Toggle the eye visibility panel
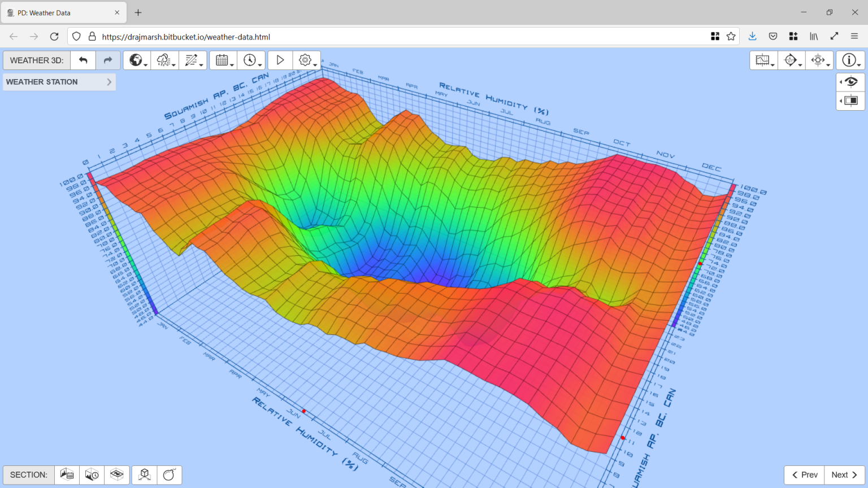Screen dimensions: 868x488 tap(850, 82)
